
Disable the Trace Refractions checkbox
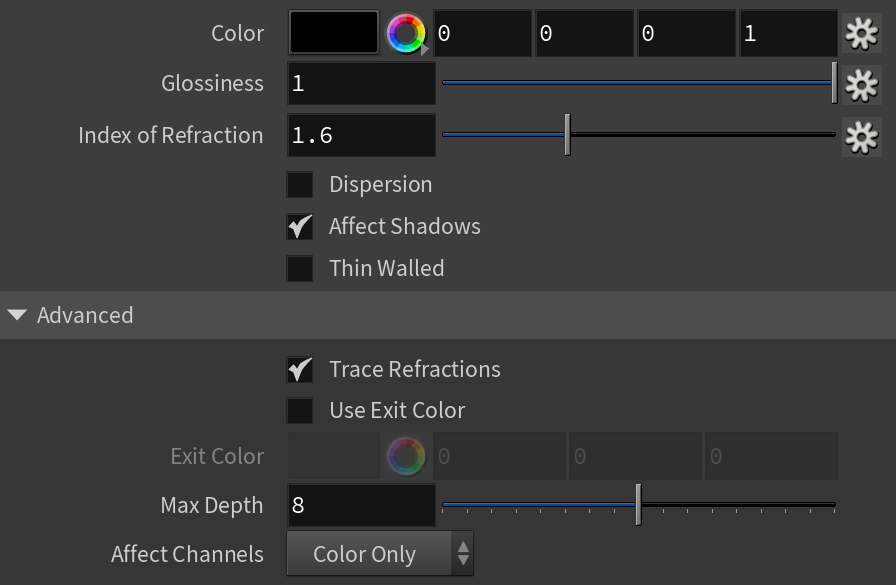pos(299,369)
